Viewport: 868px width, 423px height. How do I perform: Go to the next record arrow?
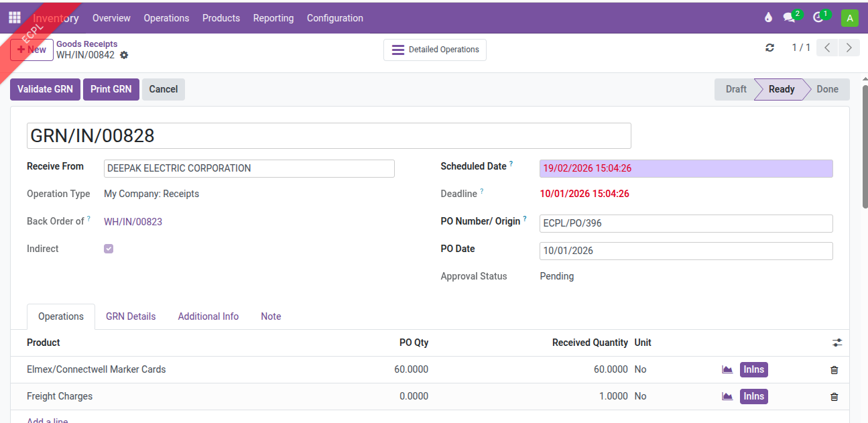click(x=849, y=48)
